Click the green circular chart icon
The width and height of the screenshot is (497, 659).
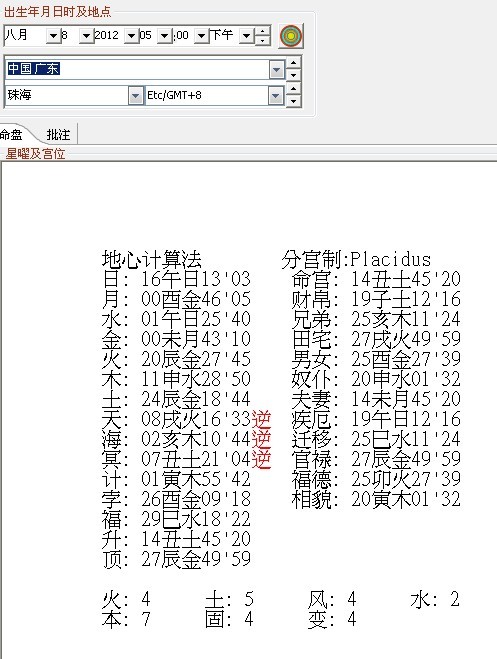click(291, 36)
